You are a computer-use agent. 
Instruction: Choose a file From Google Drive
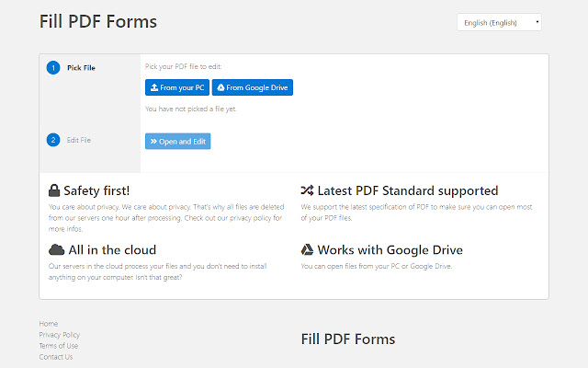click(x=253, y=87)
